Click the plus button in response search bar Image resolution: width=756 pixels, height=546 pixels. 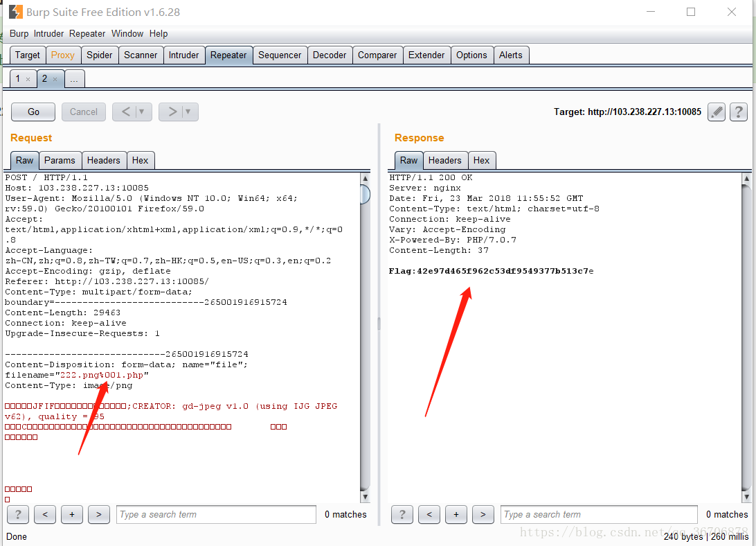(x=456, y=515)
